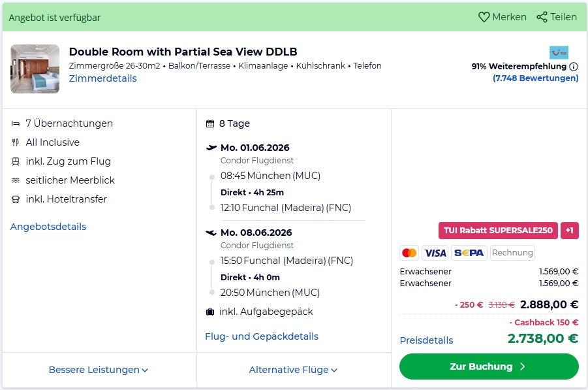The width and height of the screenshot is (588, 390).
Task: View the Preisdetails breakdown
Action: click(426, 340)
